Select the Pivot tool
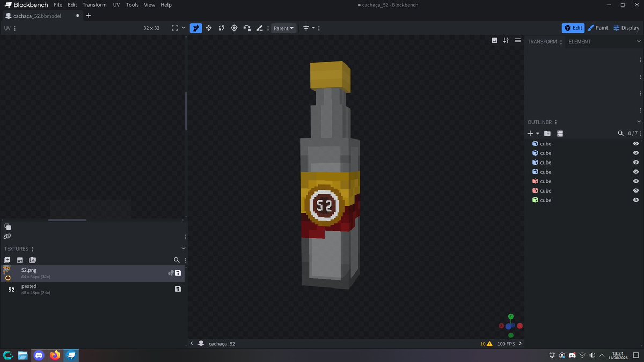 234,28
